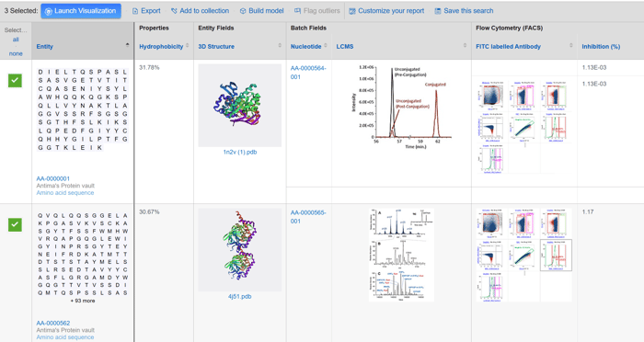The width and height of the screenshot is (644, 342).
Task: Sort by the Entity column arrow
Action: click(127, 45)
